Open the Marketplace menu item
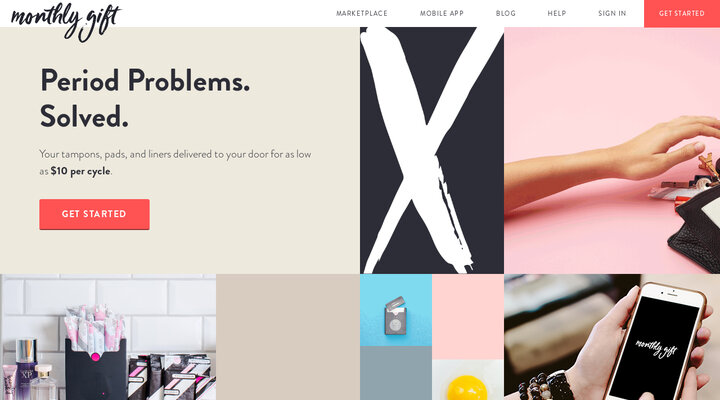 (362, 13)
